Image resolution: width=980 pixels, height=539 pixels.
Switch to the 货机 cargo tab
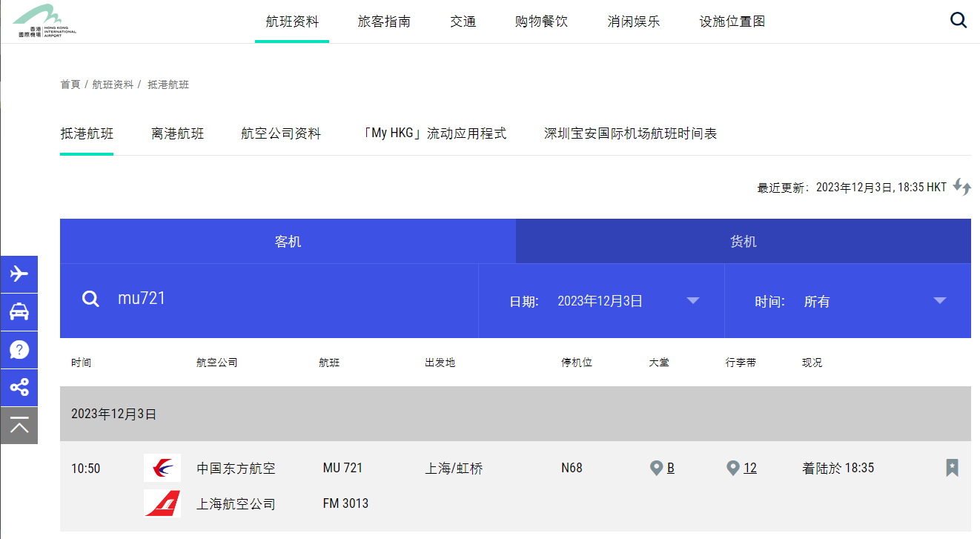(x=743, y=242)
